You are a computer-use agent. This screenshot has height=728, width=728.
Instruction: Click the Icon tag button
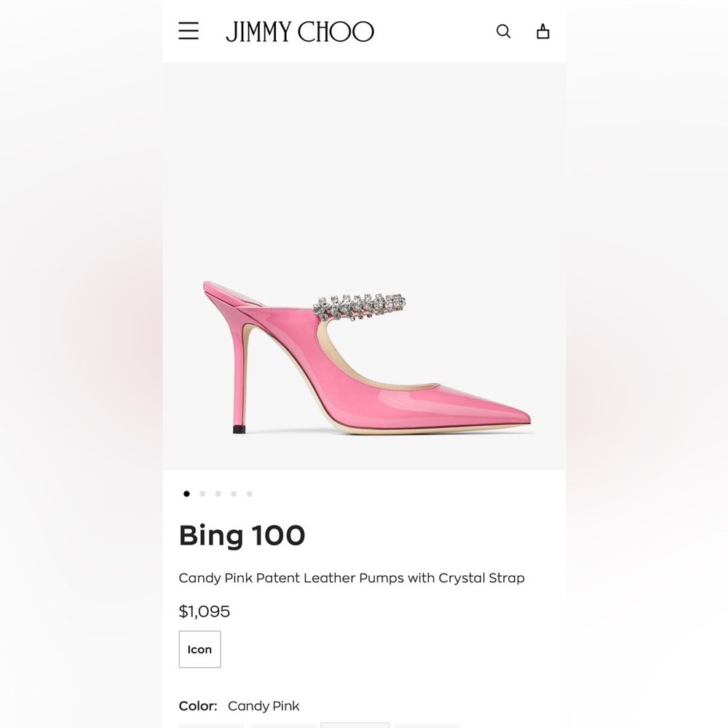199,649
